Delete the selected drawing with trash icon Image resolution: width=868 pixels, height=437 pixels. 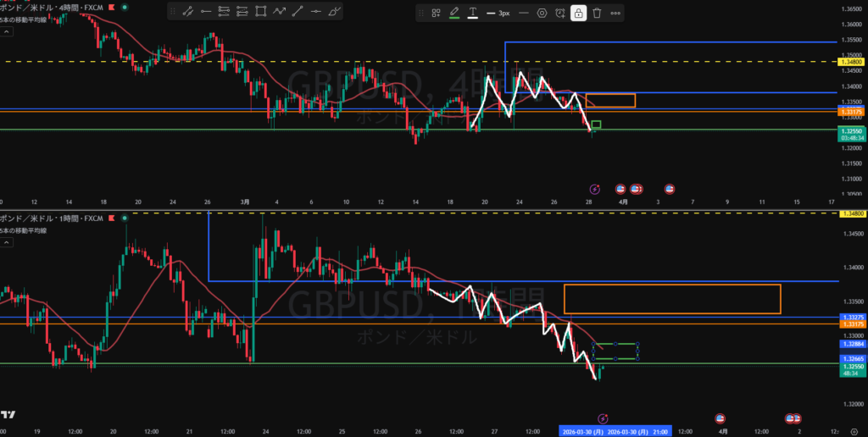pos(597,14)
